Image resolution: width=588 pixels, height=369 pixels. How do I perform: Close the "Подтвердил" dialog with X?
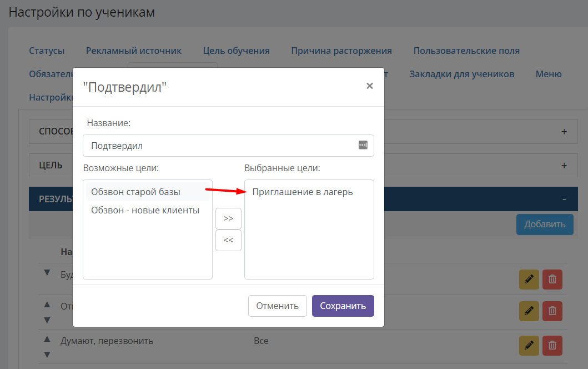click(369, 86)
